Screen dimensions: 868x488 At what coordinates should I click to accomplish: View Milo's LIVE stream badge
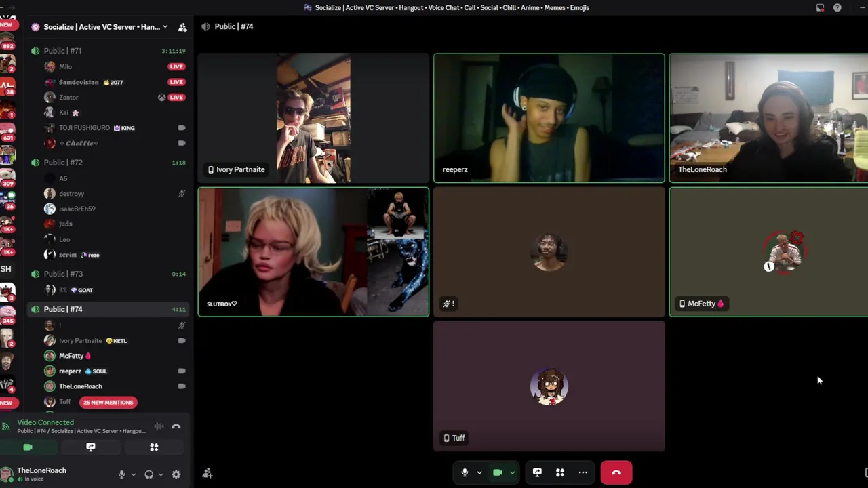[x=176, y=66]
